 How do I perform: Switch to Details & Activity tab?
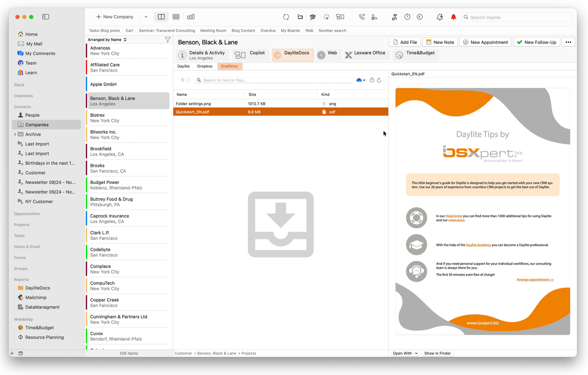202,55
